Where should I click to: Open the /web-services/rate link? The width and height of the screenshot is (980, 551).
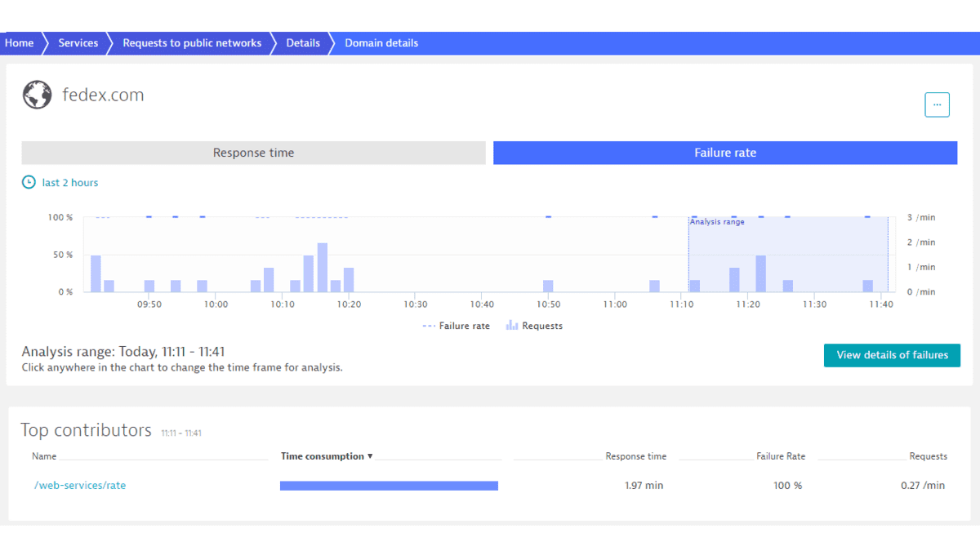tap(79, 485)
